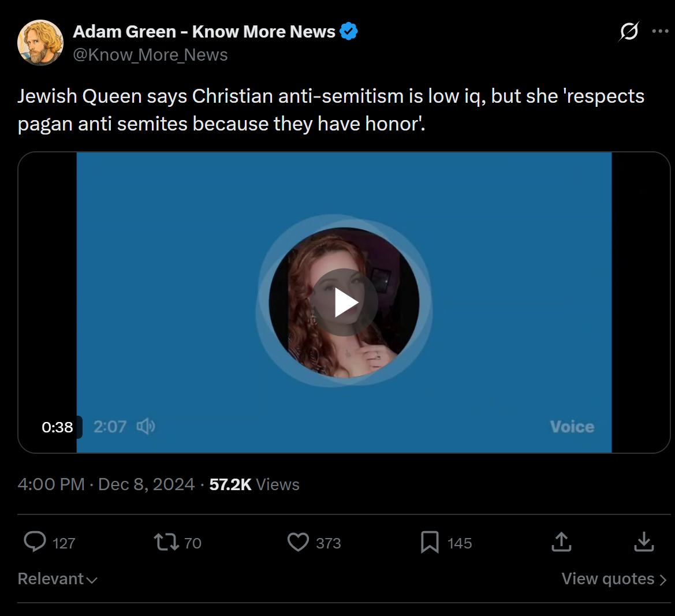The image size is (675, 616).
Task: Toggle the video speaker mute icon
Action: click(146, 427)
